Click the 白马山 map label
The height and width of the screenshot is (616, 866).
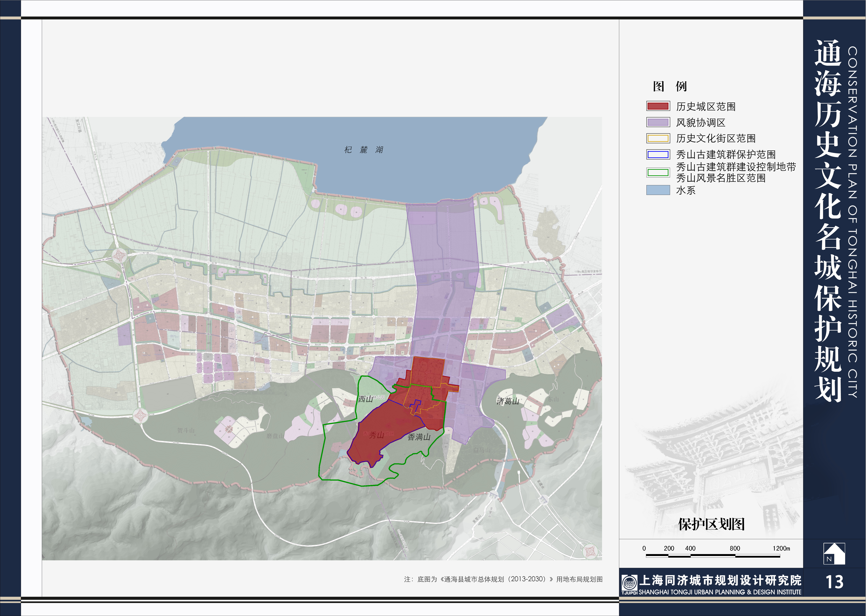tap(482, 450)
